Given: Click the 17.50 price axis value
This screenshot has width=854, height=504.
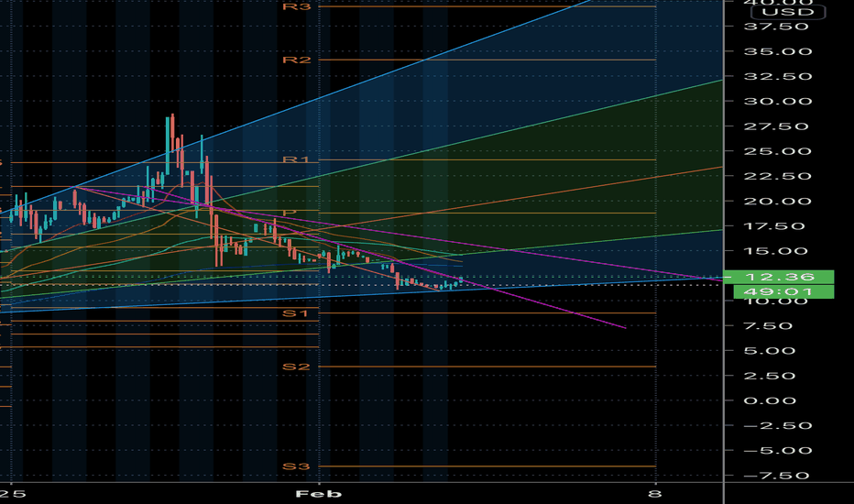Looking at the screenshot, I should (x=774, y=226).
